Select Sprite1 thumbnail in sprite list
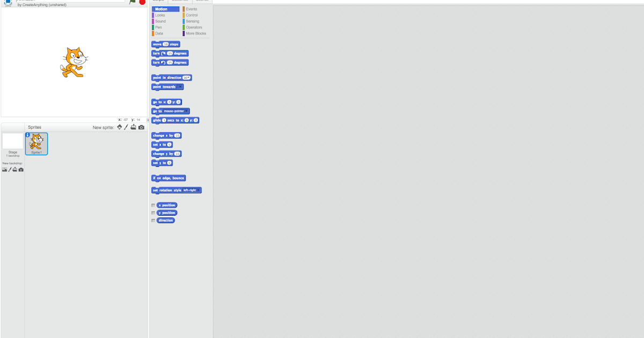 click(36, 144)
